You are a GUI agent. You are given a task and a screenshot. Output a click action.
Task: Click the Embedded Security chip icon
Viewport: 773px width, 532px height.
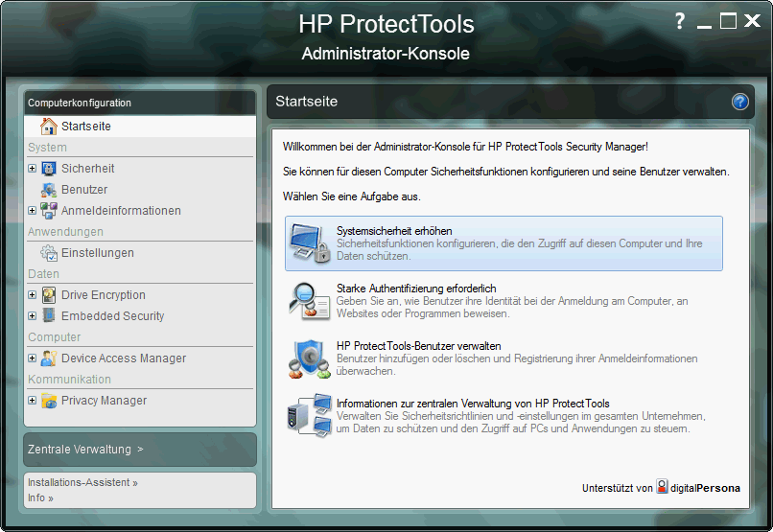pyautogui.click(x=48, y=315)
